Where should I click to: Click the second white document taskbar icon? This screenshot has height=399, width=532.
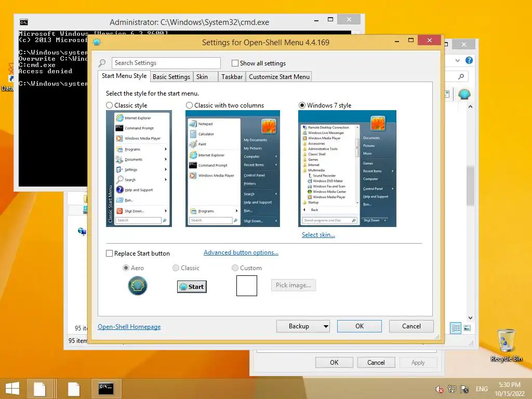(74, 389)
